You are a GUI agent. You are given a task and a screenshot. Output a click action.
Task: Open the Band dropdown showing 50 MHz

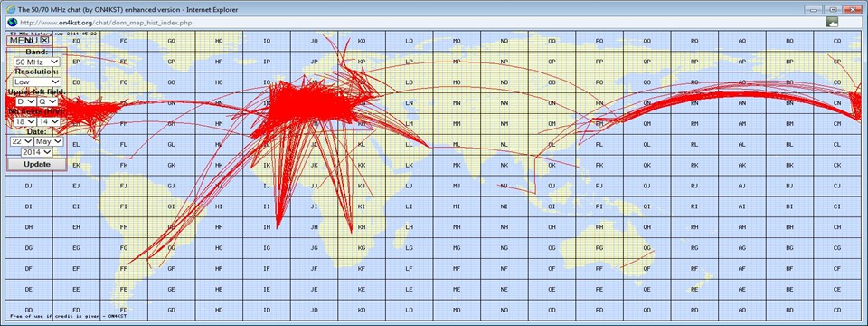37,62
